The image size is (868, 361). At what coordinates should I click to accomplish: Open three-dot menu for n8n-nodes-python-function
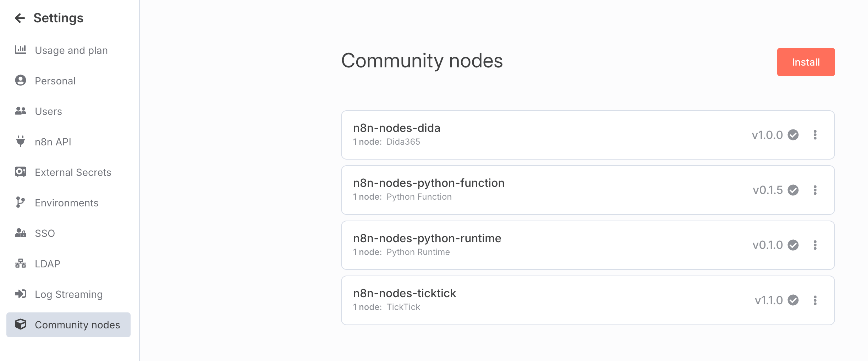click(x=815, y=190)
